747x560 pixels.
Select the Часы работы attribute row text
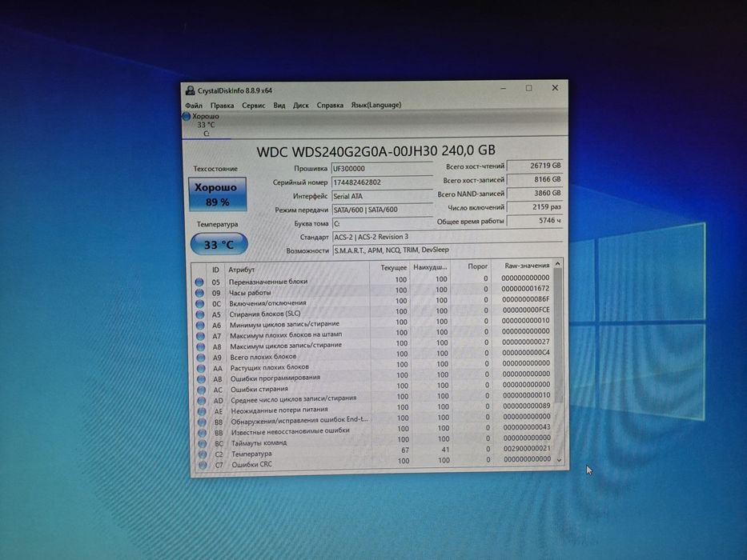point(250,293)
